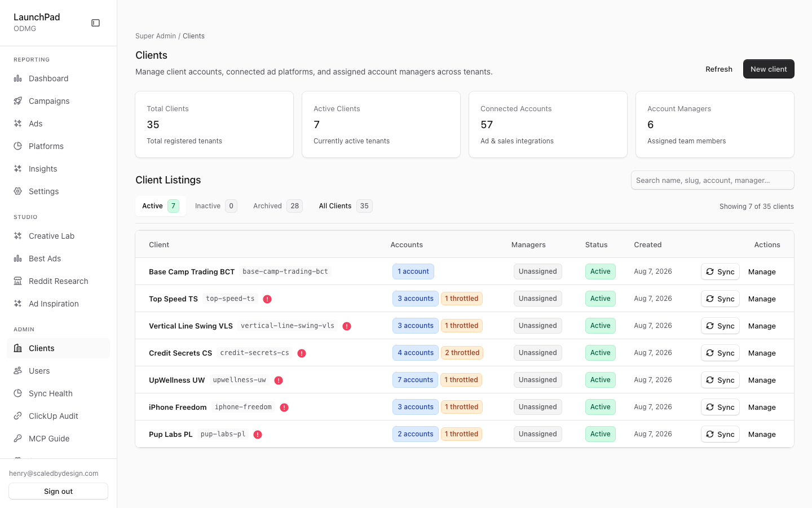This screenshot has width=812, height=508.
Task: Click the red alert icon for UpWellness UW
Action: pyautogui.click(x=279, y=380)
